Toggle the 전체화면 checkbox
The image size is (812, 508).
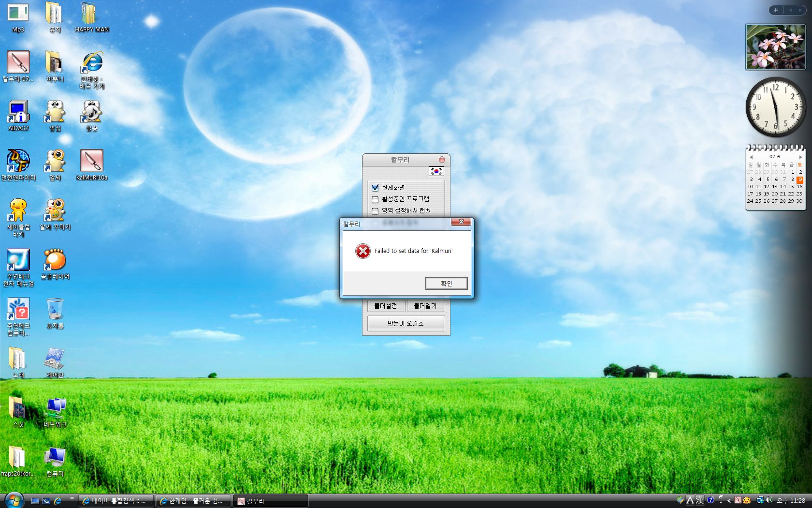(375, 188)
